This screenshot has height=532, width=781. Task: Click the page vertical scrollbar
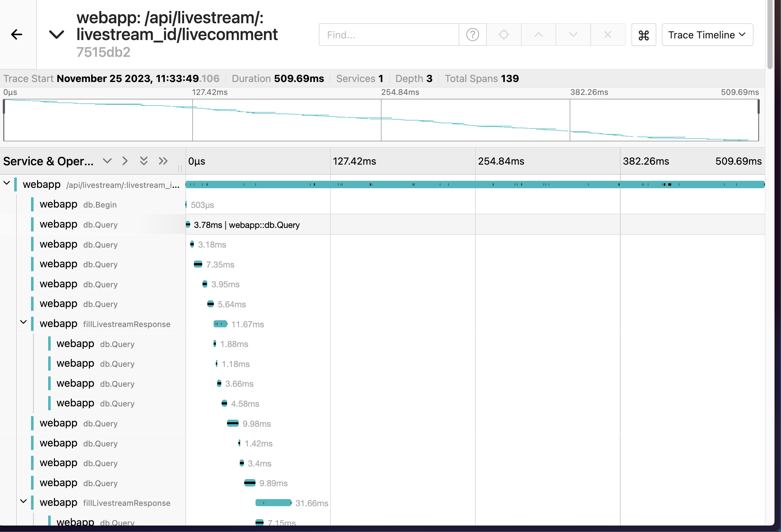[x=770, y=34]
